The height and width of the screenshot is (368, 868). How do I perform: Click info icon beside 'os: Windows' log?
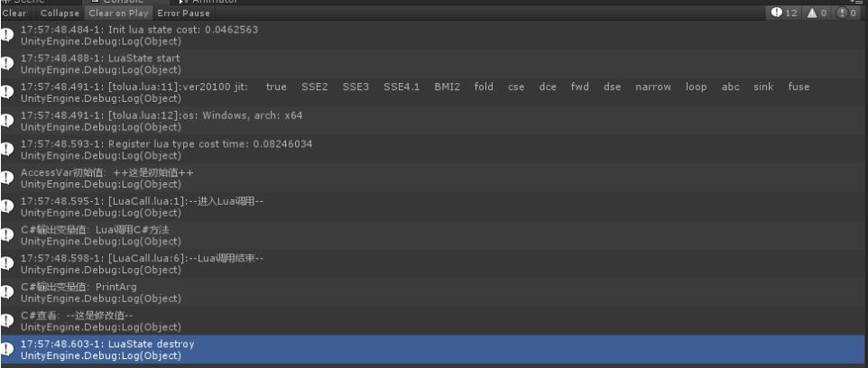point(7,121)
